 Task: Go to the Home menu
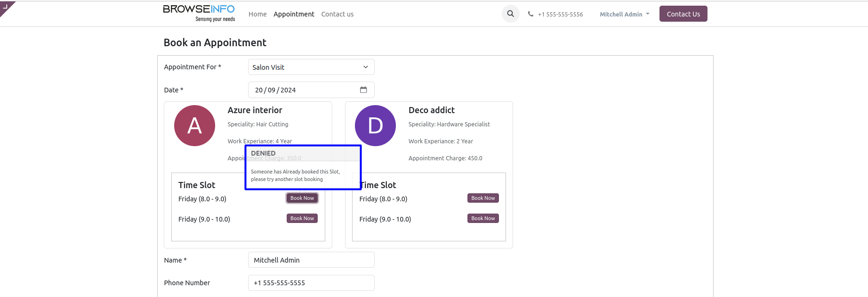click(x=257, y=14)
